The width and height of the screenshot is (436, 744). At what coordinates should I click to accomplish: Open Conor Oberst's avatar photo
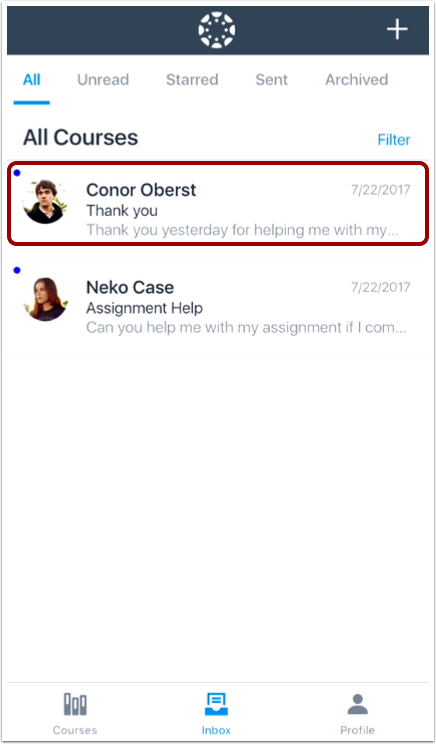coord(45,202)
